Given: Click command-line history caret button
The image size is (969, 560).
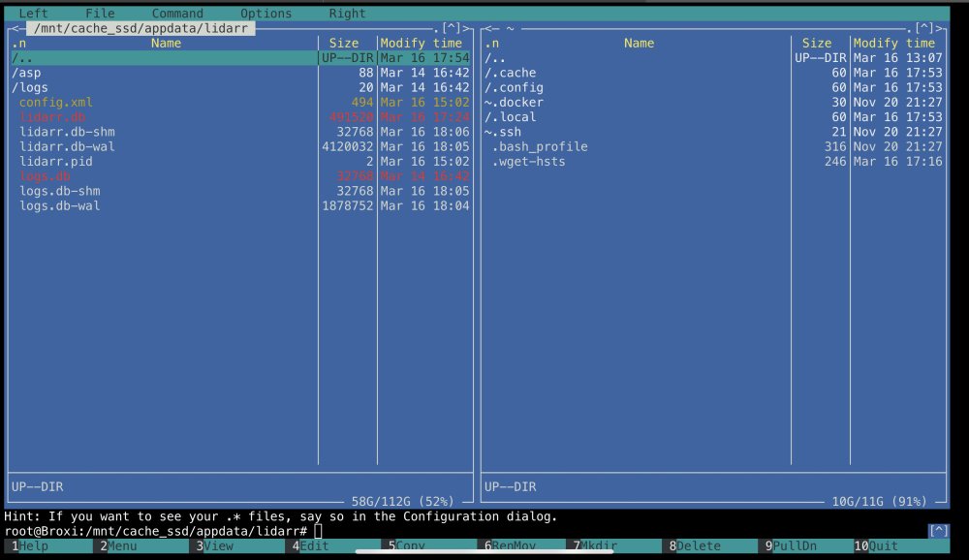Looking at the screenshot, I should click(x=938, y=531).
